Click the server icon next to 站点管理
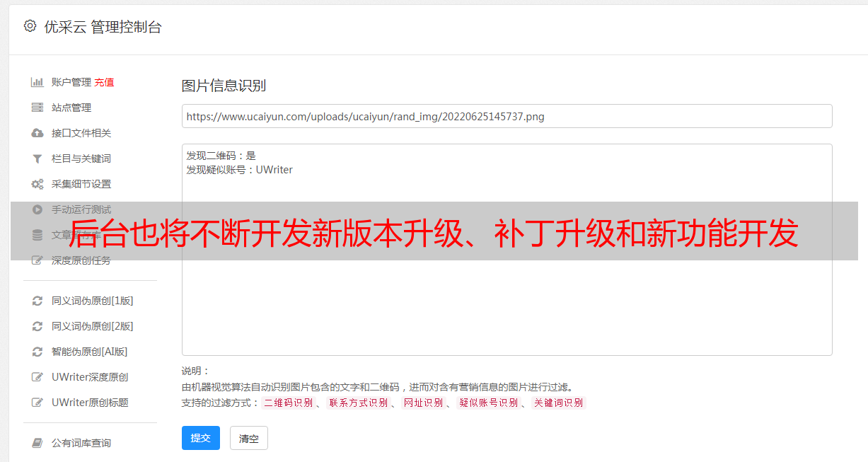 point(37,108)
